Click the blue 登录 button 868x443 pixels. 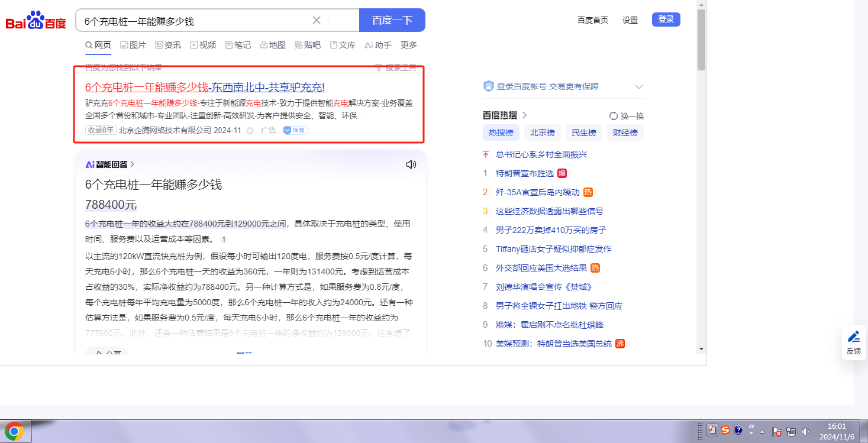(666, 20)
